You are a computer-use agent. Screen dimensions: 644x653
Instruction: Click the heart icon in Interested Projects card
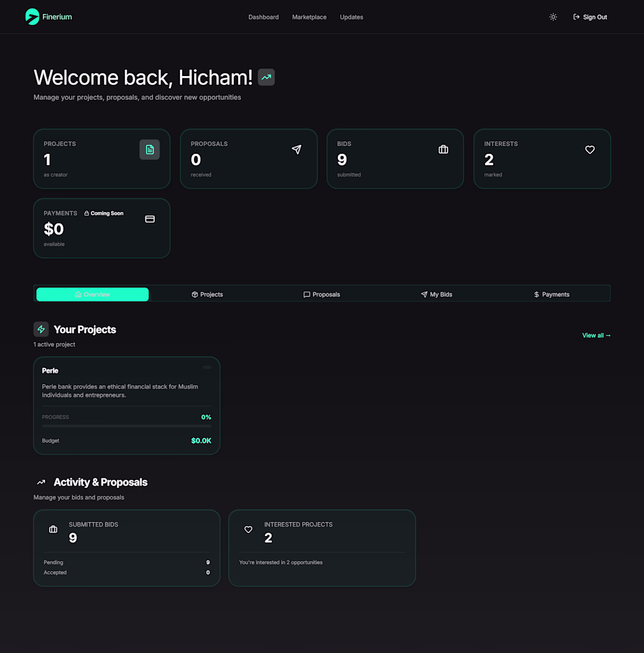tap(248, 530)
